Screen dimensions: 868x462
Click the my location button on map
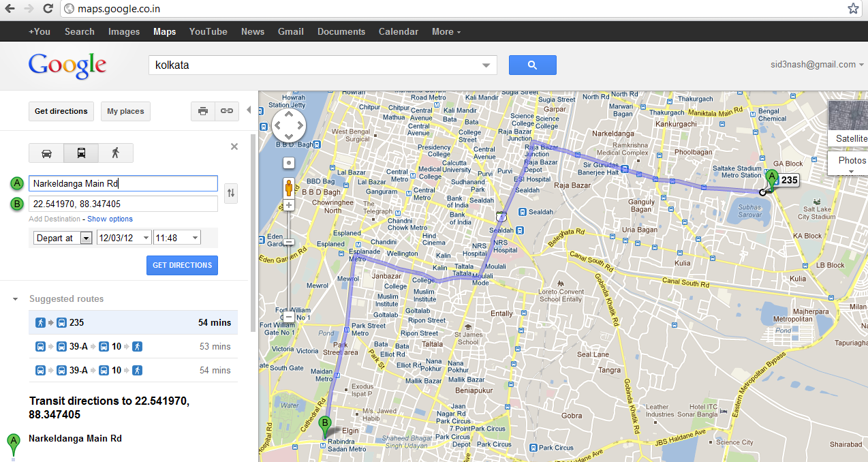(289, 163)
